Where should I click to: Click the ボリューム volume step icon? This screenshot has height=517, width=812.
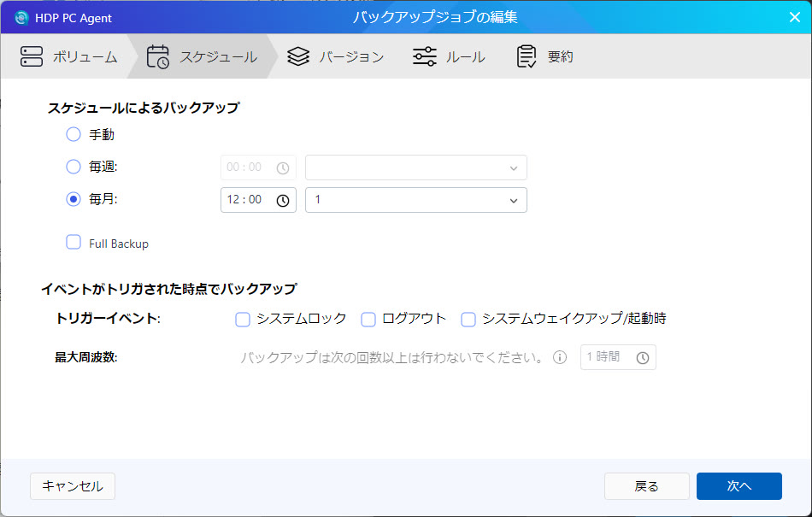coord(32,57)
